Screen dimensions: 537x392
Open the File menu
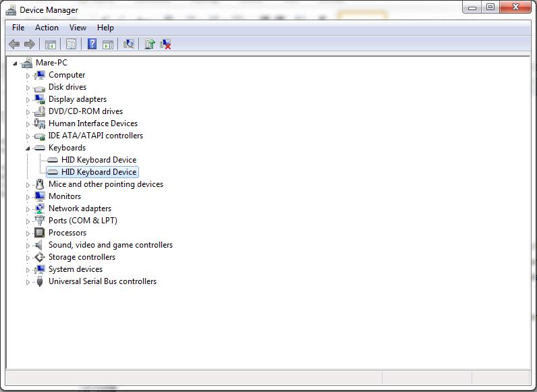click(x=18, y=28)
